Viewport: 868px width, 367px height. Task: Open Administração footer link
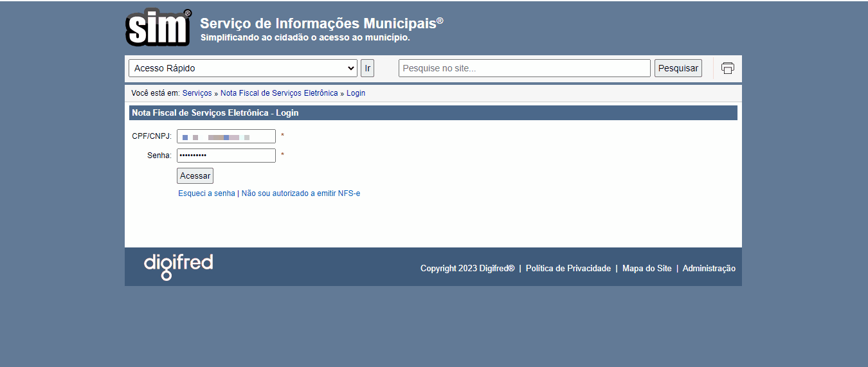click(x=709, y=269)
